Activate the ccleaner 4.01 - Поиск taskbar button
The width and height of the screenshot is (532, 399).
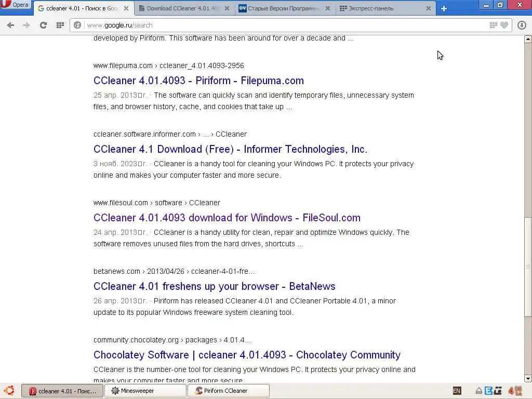click(x=62, y=391)
